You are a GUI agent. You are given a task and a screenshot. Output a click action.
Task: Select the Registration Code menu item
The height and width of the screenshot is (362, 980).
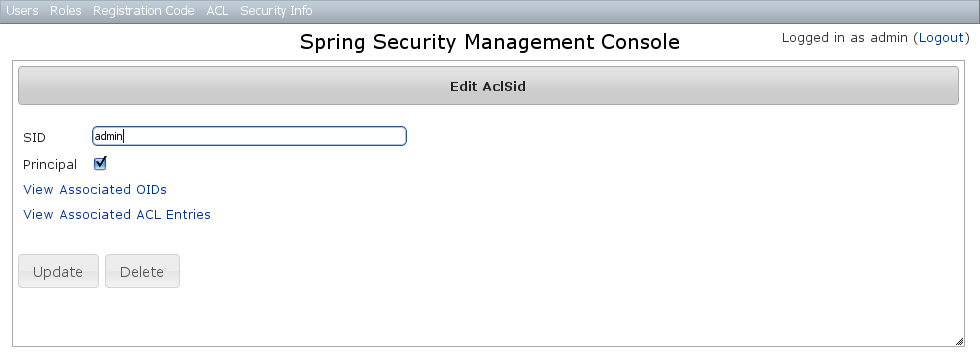point(144,11)
